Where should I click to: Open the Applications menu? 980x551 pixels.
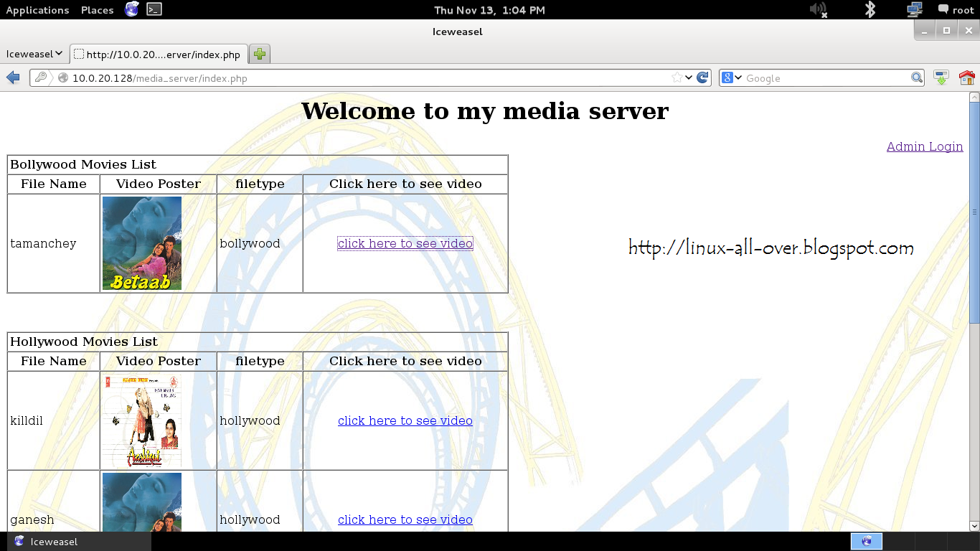(37, 10)
